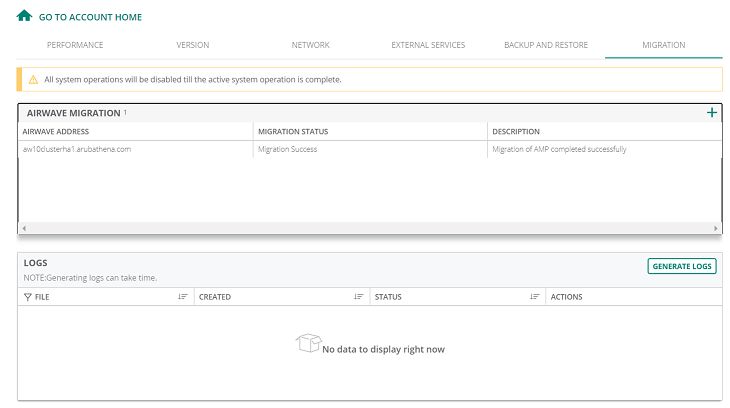Viewport: 730px width, 408px height.
Task: Sort logs by the Created column
Action: 358,297
